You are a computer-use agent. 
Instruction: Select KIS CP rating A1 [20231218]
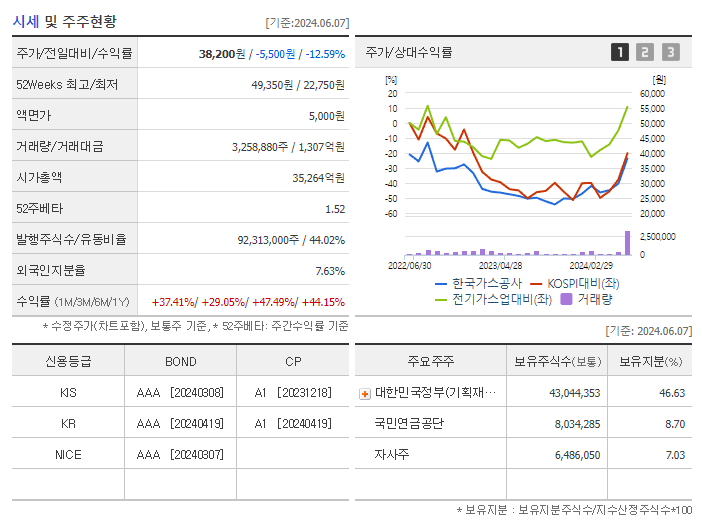(293, 393)
